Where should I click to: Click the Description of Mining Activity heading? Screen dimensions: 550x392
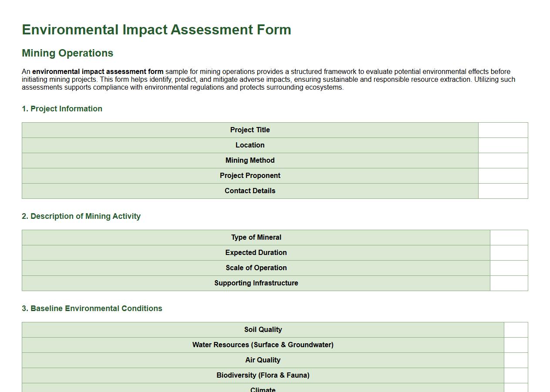click(81, 216)
